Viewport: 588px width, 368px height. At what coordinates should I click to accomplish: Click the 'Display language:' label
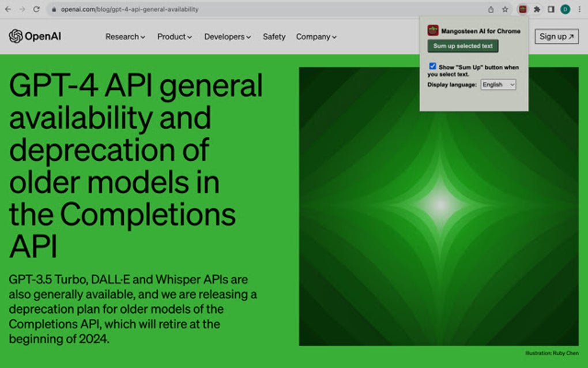(452, 84)
